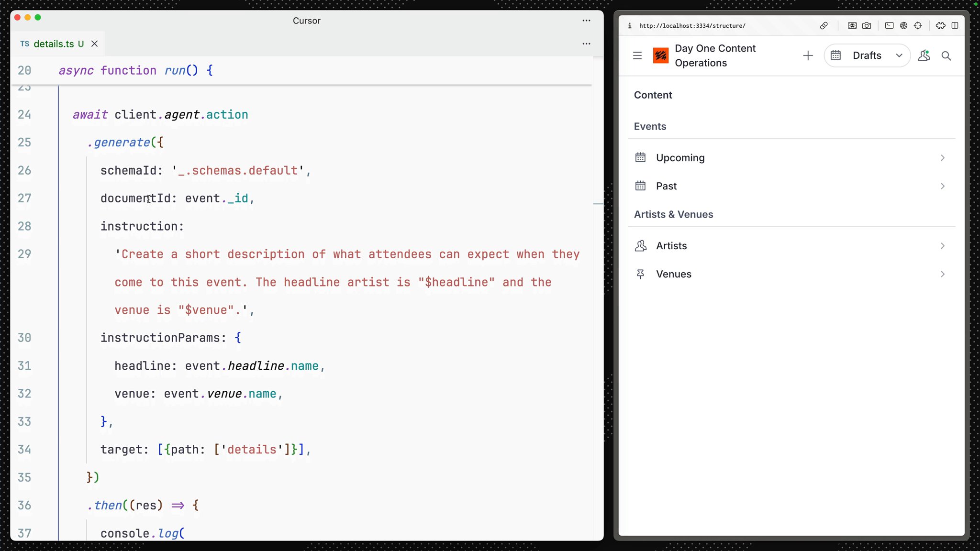The height and width of the screenshot is (551, 980).
Task: Click '.then' on line 36
Action: tap(104, 505)
